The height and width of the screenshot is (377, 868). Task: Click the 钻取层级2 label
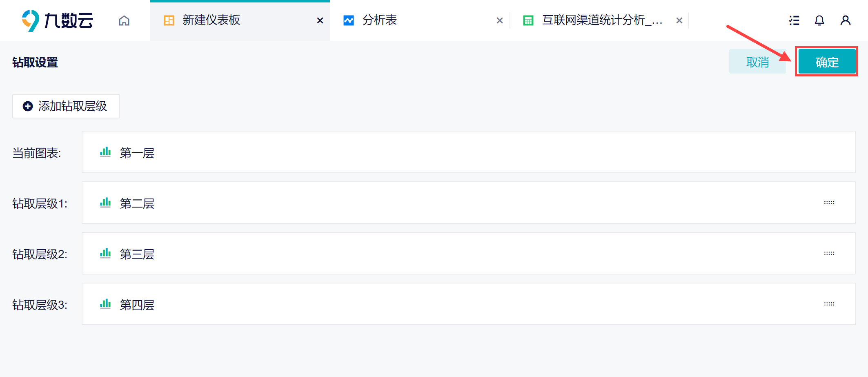(40, 254)
